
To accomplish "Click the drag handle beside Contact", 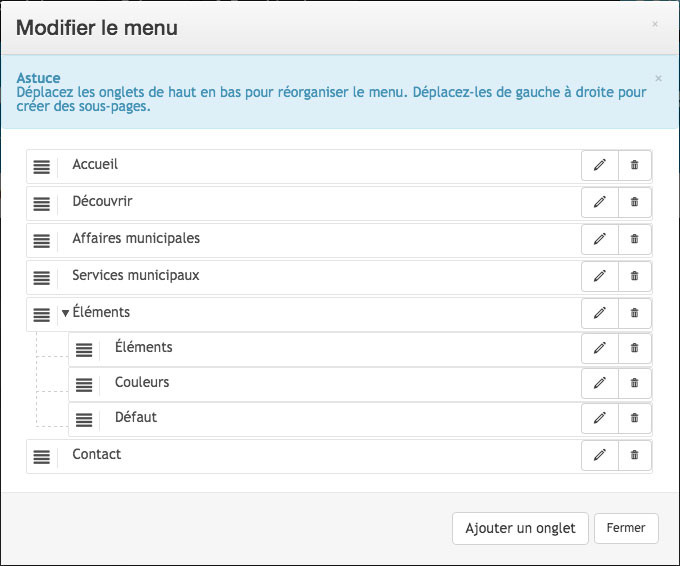I will (x=42, y=456).
